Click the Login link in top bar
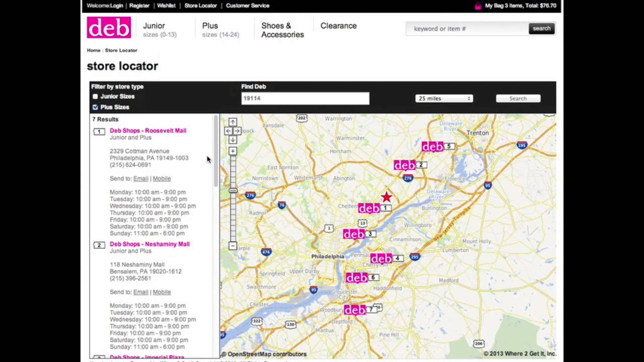The width and height of the screenshot is (644, 362). [117, 6]
